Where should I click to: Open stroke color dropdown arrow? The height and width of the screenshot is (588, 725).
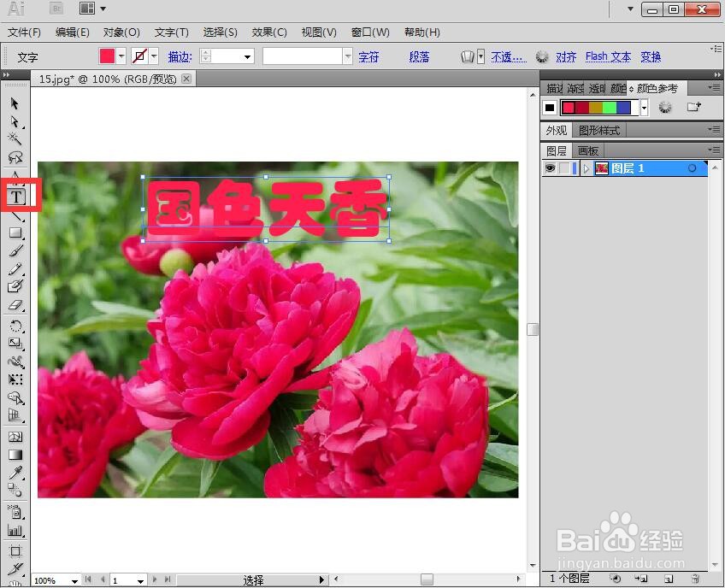(x=154, y=57)
